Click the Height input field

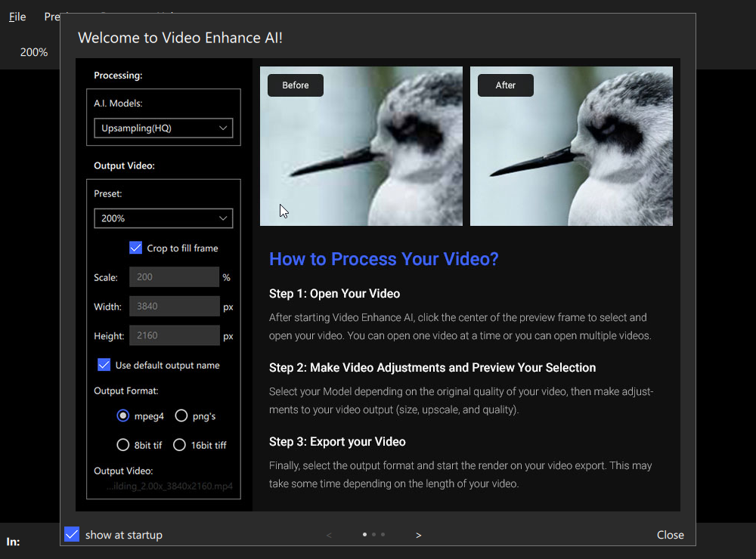[174, 335]
